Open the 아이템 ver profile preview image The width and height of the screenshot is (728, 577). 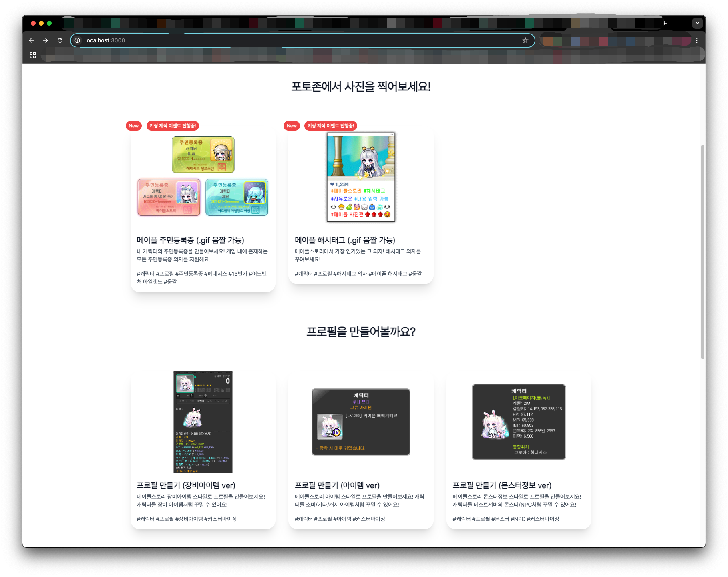click(x=361, y=422)
